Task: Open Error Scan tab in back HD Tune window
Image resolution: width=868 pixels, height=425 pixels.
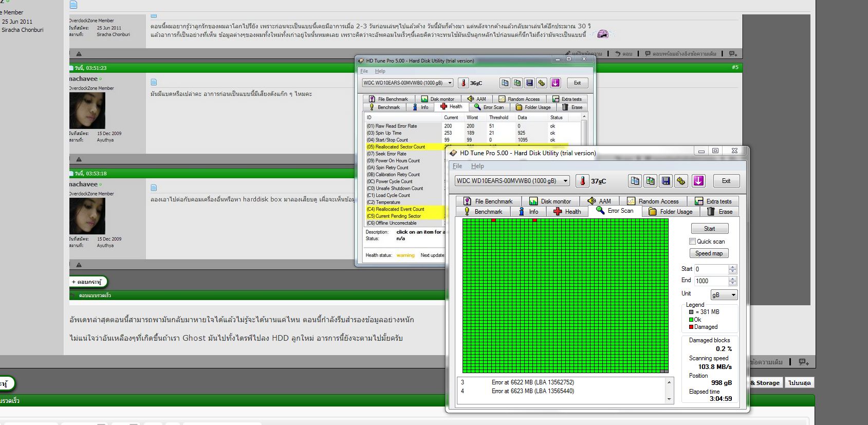Action: tap(489, 107)
